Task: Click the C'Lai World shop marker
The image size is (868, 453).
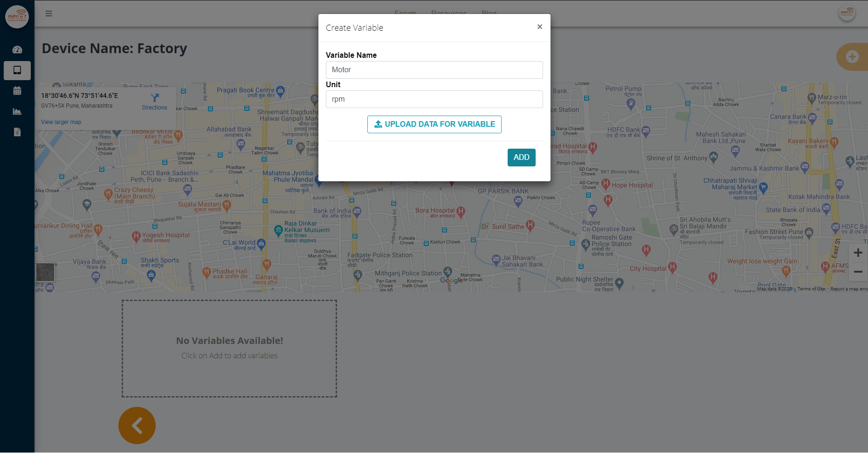Action: point(261,243)
